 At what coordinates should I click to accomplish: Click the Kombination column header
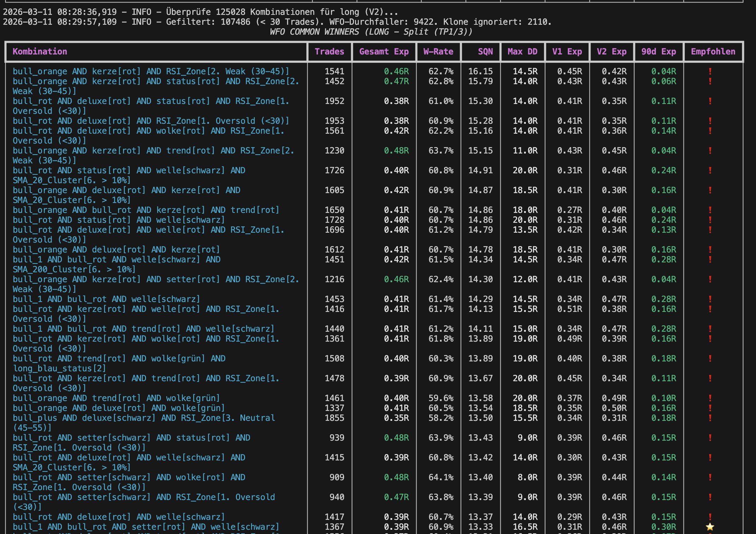point(40,52)
